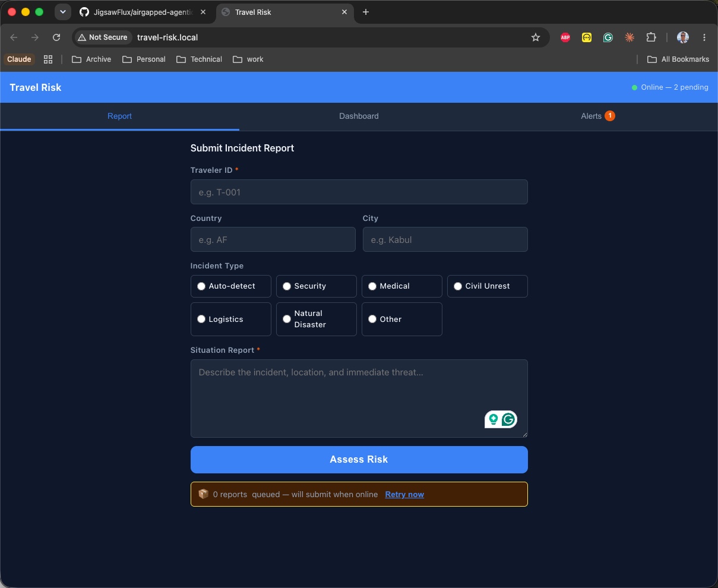This screenshot has width=718, height=588.
Task: Click the Grammarly button in Situation Report
Action: (508, 419)
